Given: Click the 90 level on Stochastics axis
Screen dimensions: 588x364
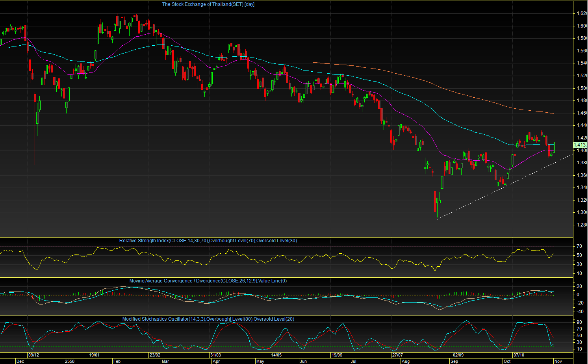Looking at the screenshot, I should coord(579,322).
